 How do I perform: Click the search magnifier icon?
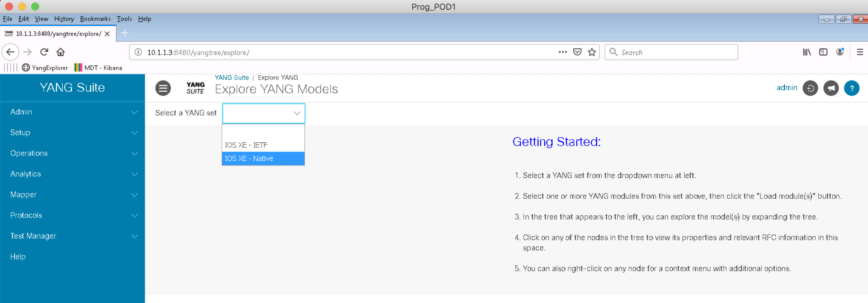613,52
